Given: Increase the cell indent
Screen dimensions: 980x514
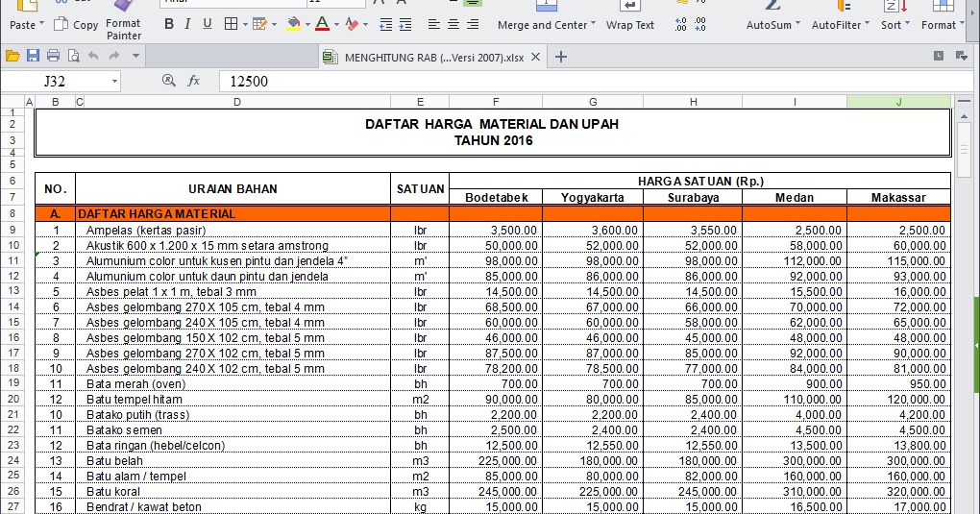Looking at the screenshot, I should pyautogui.click(x=405, y=25).
